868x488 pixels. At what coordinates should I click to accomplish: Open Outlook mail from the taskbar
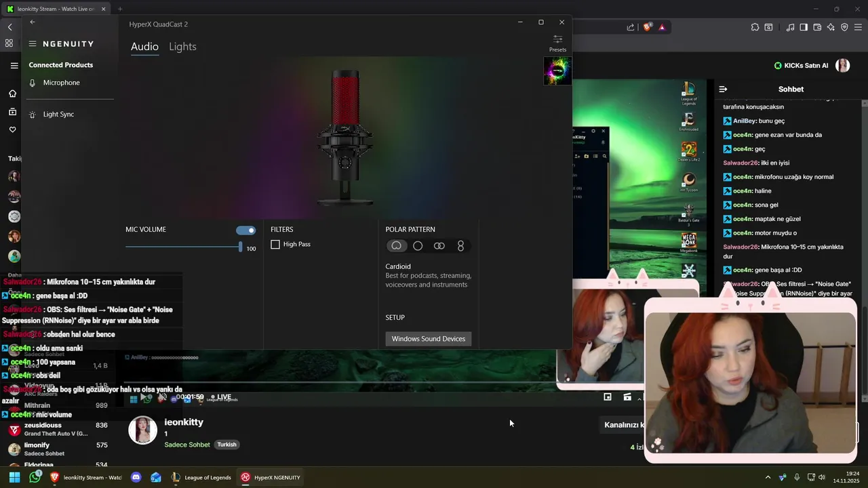click(x=156, y=477)
